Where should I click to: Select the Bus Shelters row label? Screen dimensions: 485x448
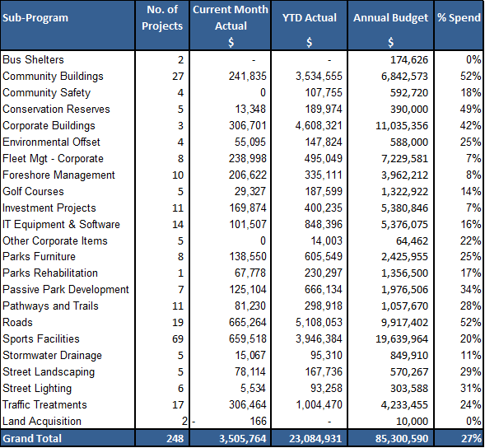click(33, 59)
